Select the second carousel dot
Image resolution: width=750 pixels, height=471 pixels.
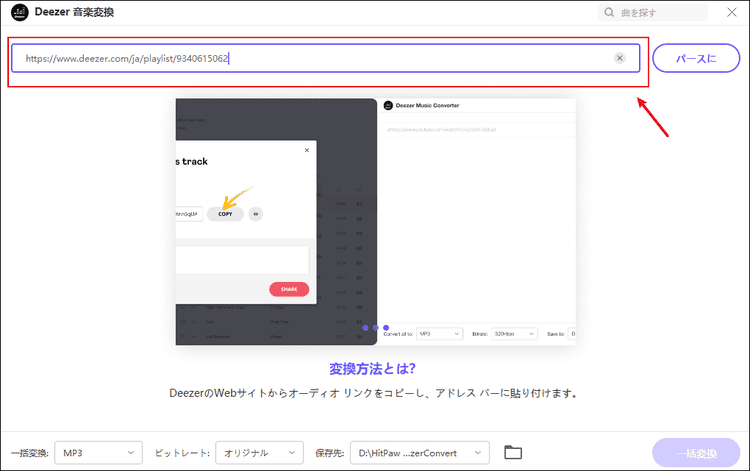click(x=375, y=328)
